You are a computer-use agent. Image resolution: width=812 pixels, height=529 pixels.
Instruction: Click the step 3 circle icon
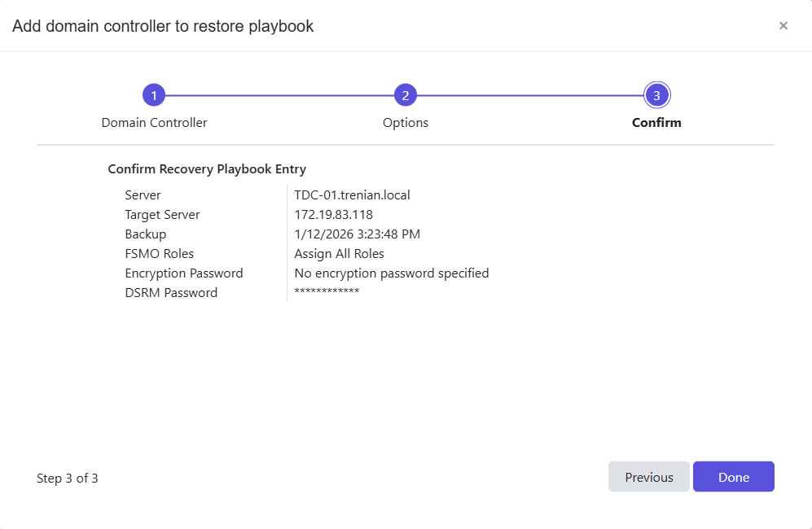coord(656,94)
